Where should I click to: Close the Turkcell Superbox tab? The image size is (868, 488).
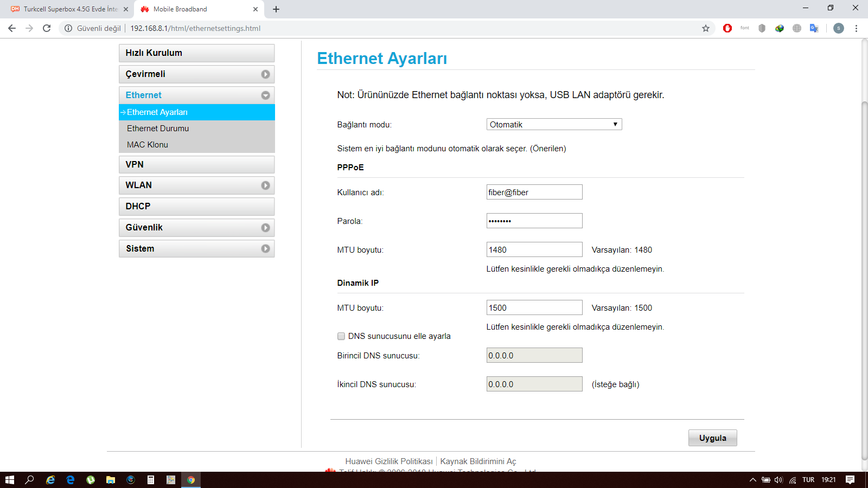pos(126,9)
